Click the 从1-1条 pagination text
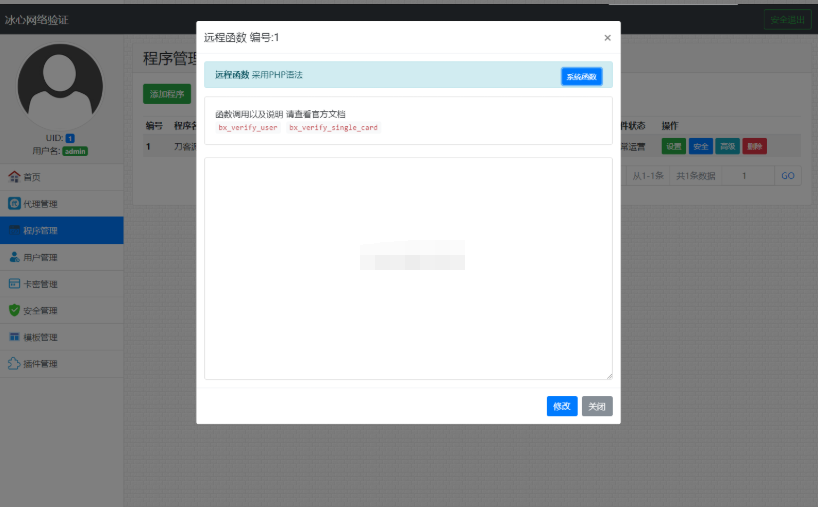 [648, 176]
